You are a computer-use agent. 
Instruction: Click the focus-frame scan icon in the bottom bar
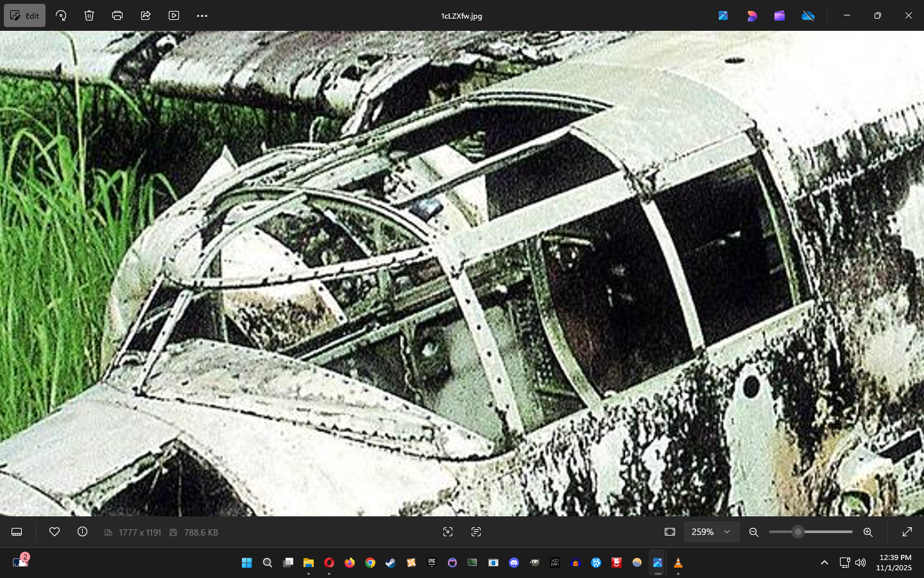tap(448, 532)
